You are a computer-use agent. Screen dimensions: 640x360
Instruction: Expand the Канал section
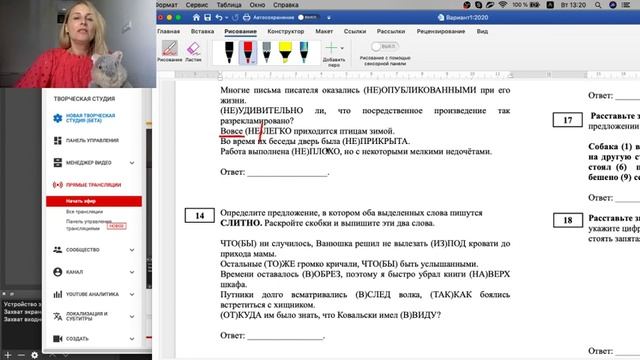(132, 272)
